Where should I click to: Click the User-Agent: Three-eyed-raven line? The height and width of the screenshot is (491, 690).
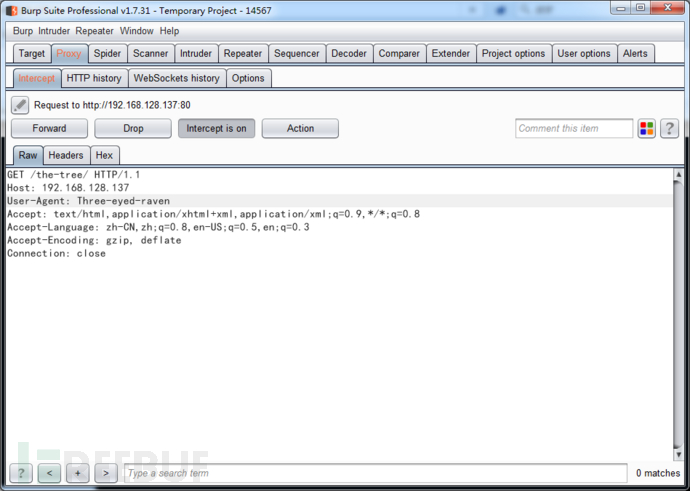pos(88,201)
